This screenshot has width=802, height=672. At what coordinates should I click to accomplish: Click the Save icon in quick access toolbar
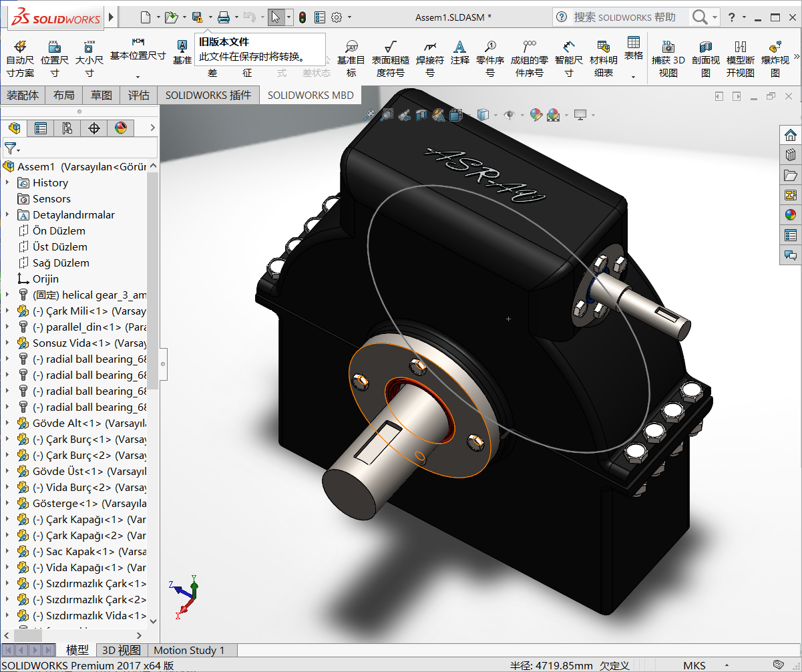click(197, 17)
